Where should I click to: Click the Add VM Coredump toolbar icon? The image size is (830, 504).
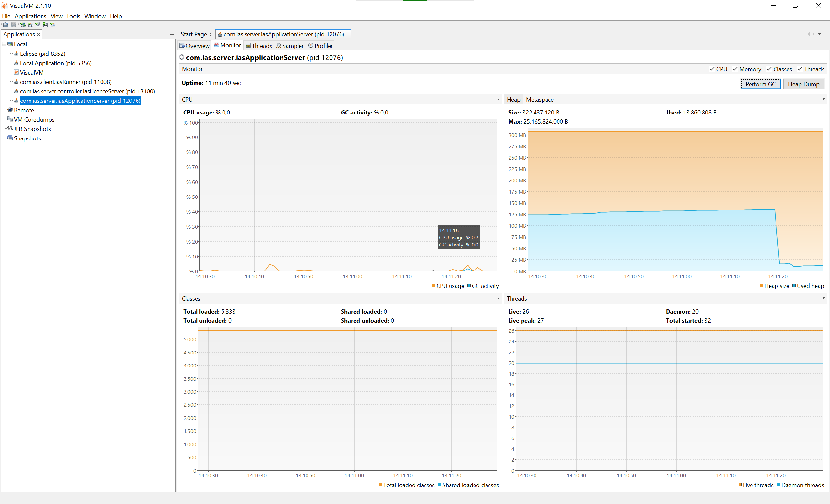(x=38, y=25)
